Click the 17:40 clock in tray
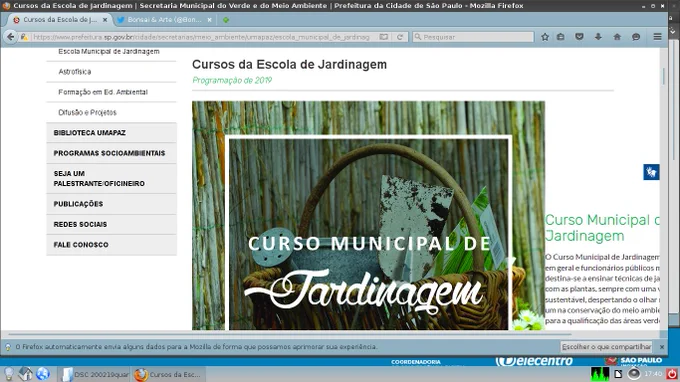The height and width of the screenshot is (382, 680). click(x=653, y=374)
